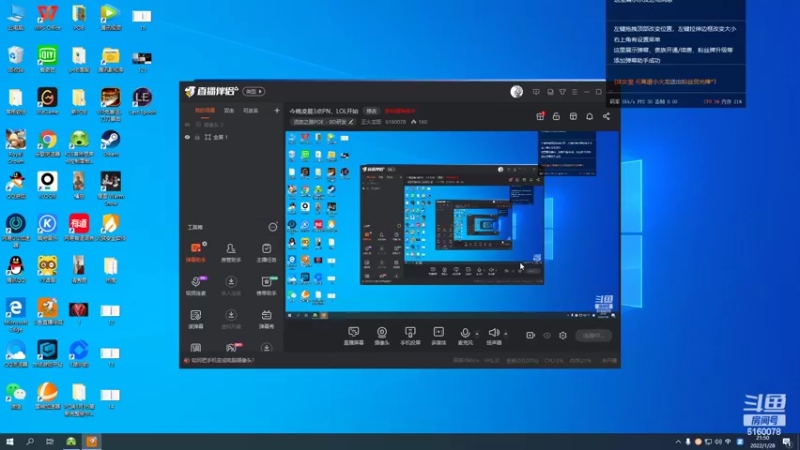Add the 多媒体 multimedia source
Viewport: 800px width, 450px height.
click(438, 336)
